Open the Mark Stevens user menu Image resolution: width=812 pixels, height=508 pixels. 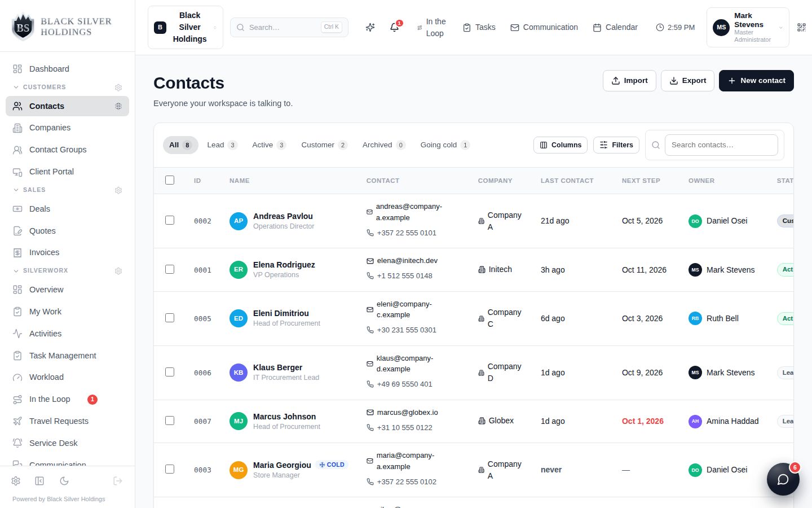point(748,27)
